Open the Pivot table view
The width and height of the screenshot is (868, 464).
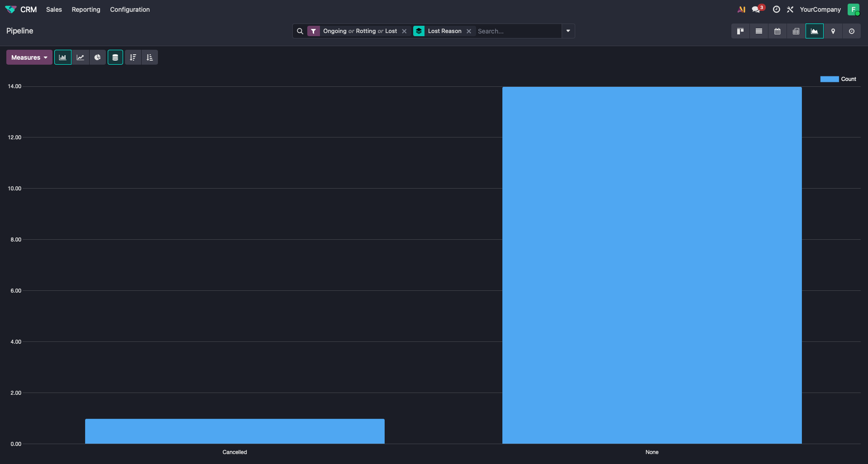point(796,31)
